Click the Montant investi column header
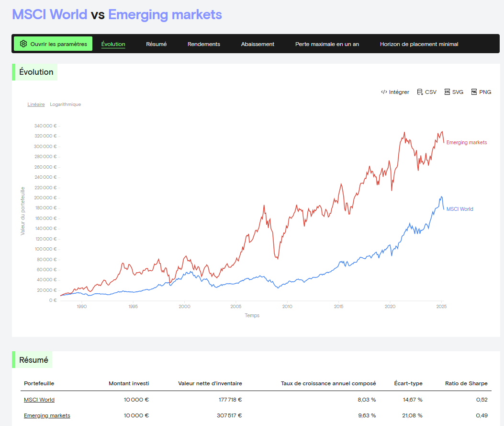The width and height of the screenshot is (504, 426). click(x=129, y=383)
